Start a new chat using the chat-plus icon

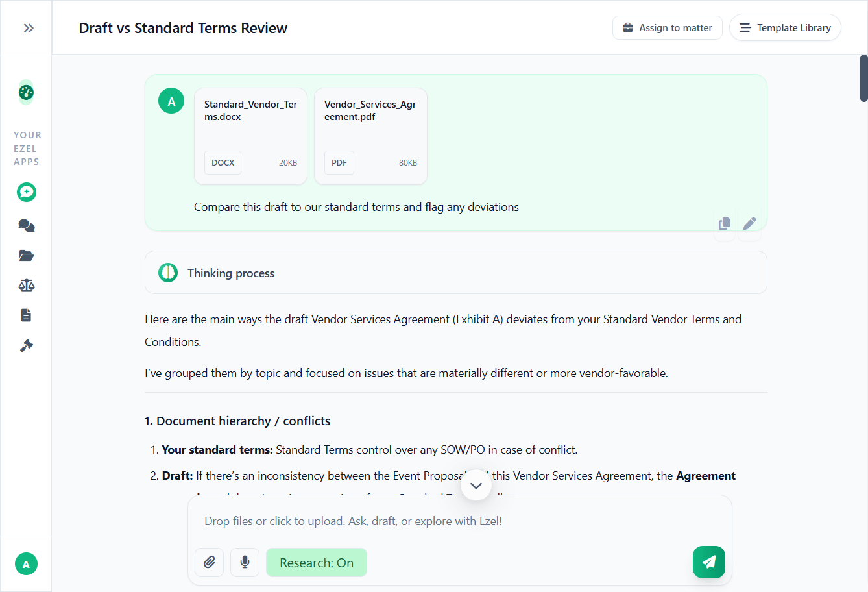tap(26, 192)
